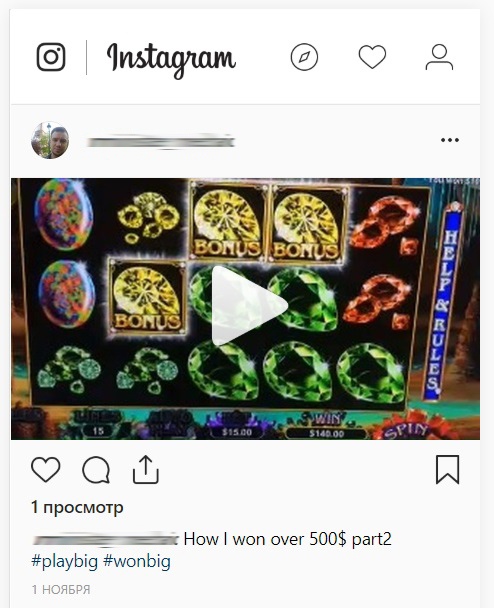
Task: Open the blurred username at post top
Action: [161, 142]
